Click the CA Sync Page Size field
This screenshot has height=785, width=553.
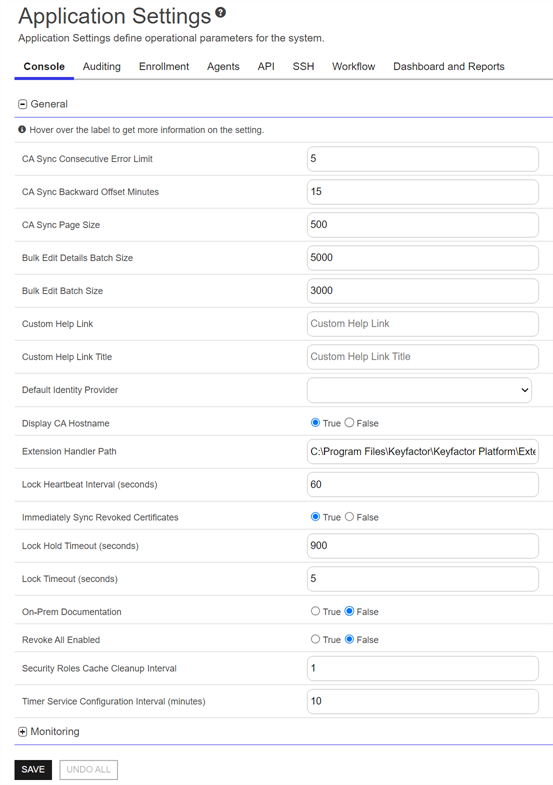click(423, 225)
